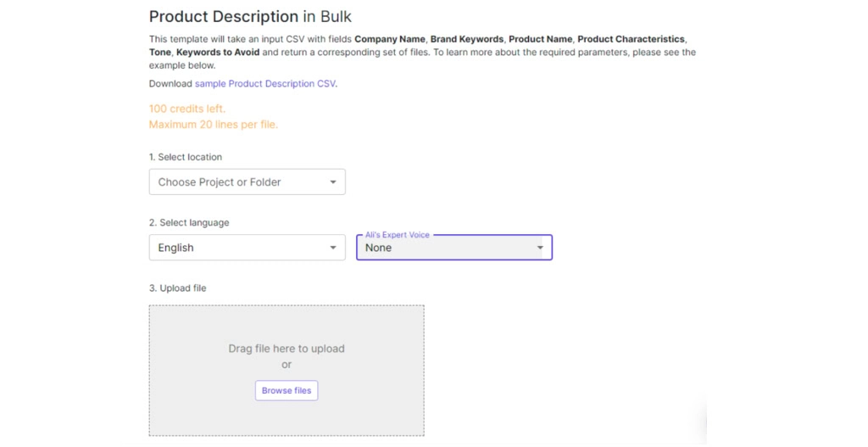This screenshot has width=868, height=447.
Task: Click the 'Drag file here to upload' text
Action: [287, 349]
